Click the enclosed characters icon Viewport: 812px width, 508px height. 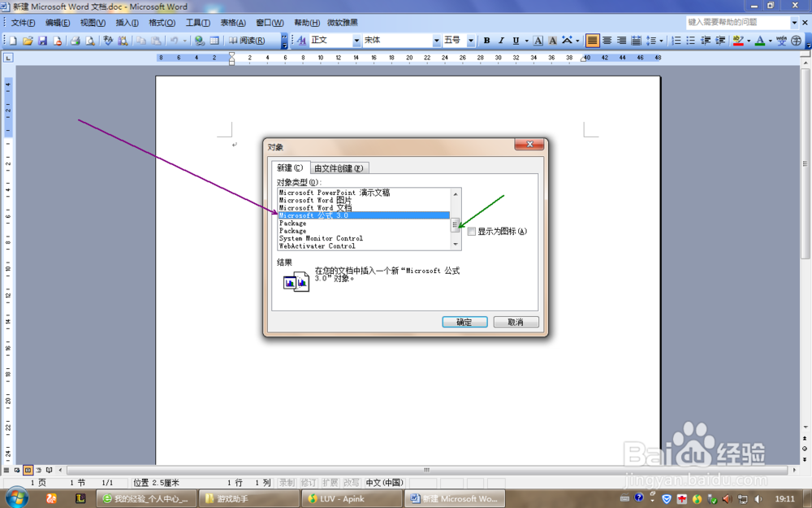click(x=796, y=41)
